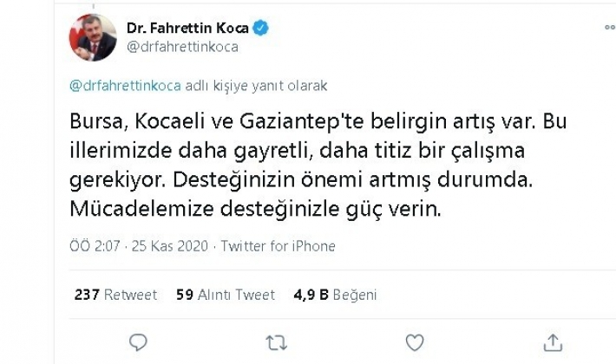This screenshot has width=616, height=364.
Task: Click the thread line above the avatar
Action: point(94,5)
